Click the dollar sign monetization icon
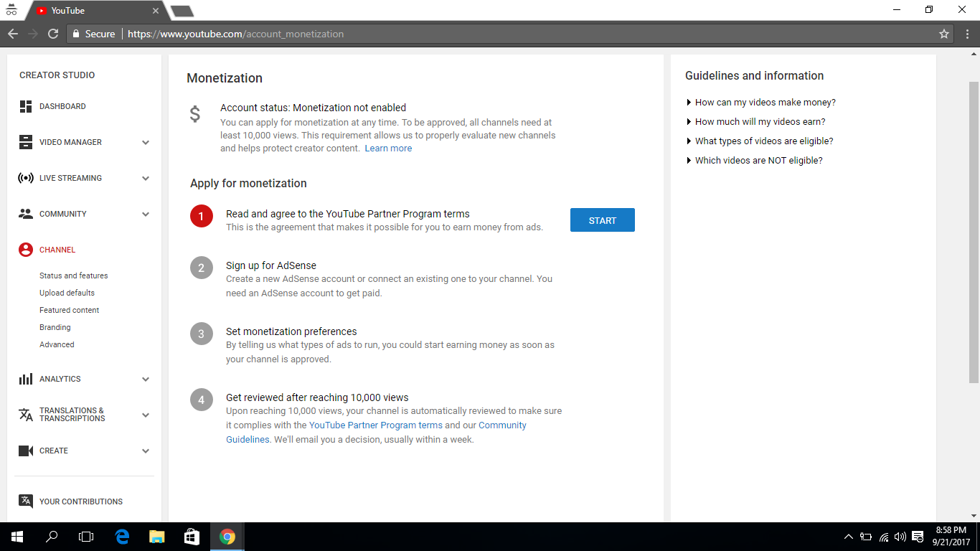Viewport: 980px width, 551px height. click(195, 114)
